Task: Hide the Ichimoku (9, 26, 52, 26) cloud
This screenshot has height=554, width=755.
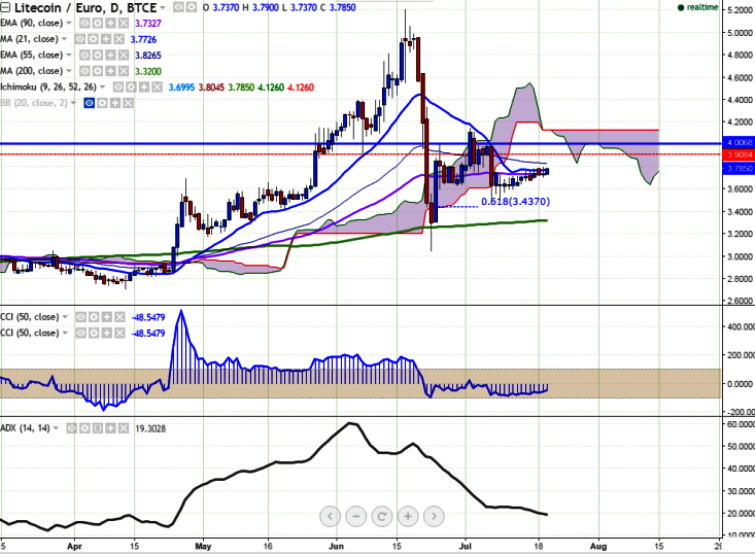Action: (118, 87)
